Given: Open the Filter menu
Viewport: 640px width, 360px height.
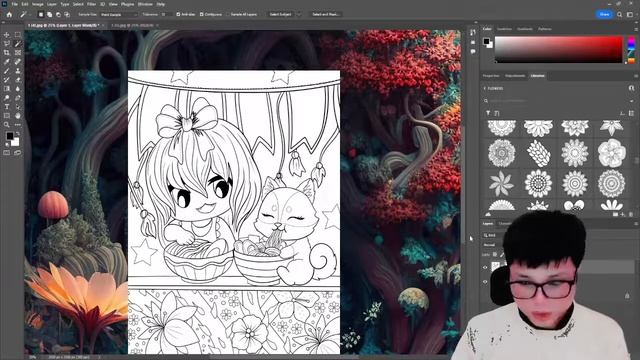Looking at the screenshot, I should [91, 4].
